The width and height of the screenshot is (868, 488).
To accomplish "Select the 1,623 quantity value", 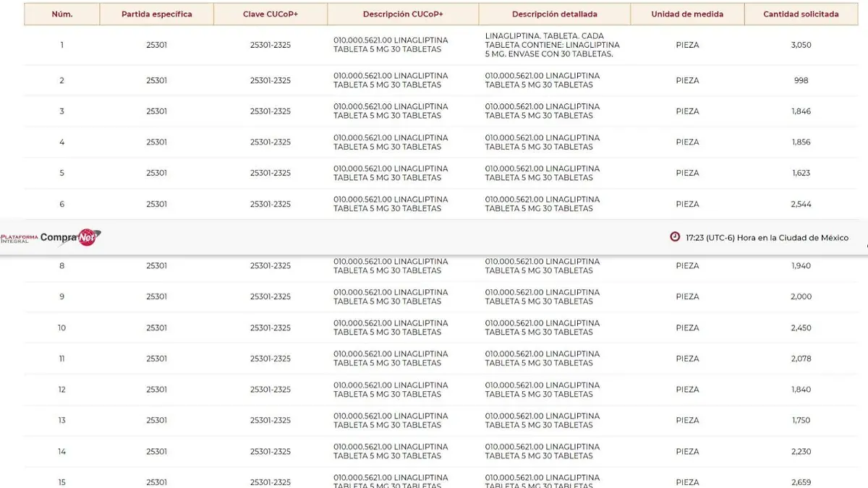I will click(x=801, y=173).
